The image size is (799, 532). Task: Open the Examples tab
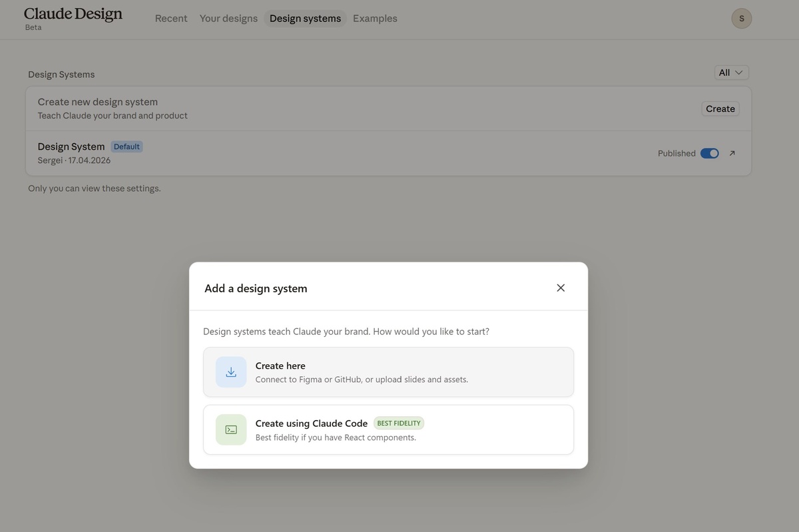click(x=375, y=19)
